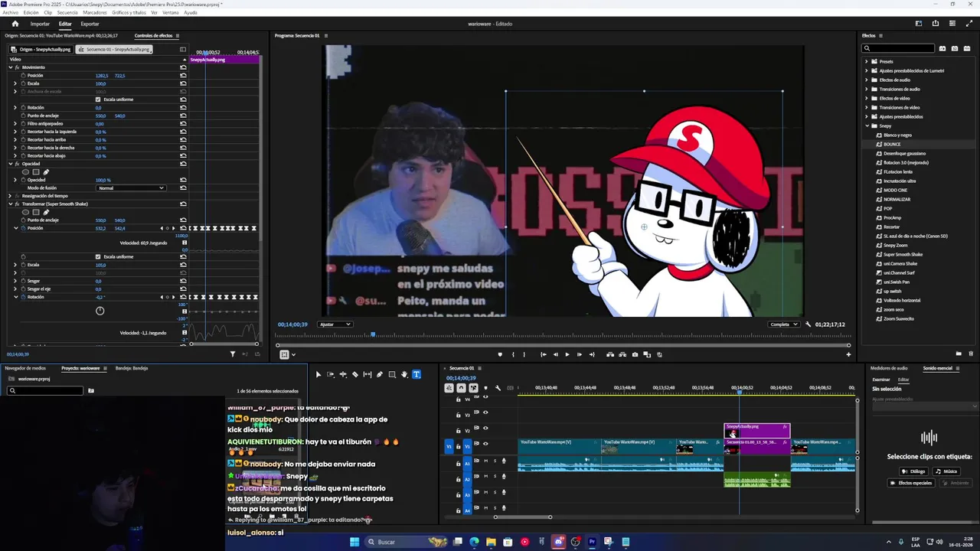Select the Pen tool in the tools panel
Viewport: 980px width, 551px height.
coord(380,374)
